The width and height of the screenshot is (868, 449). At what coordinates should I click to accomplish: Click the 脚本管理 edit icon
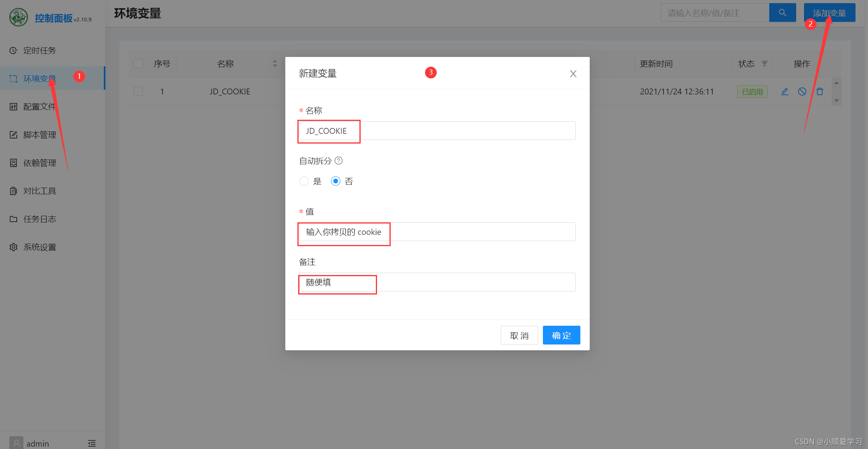13,135
